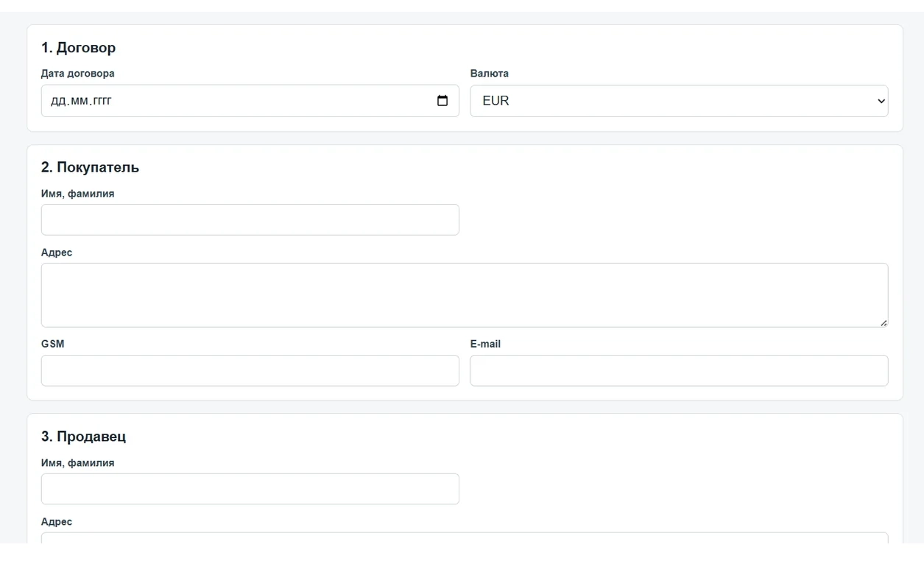Click the 'Дата договора' label
This screenshot has height=578, width=924.
tap(77, 74)
